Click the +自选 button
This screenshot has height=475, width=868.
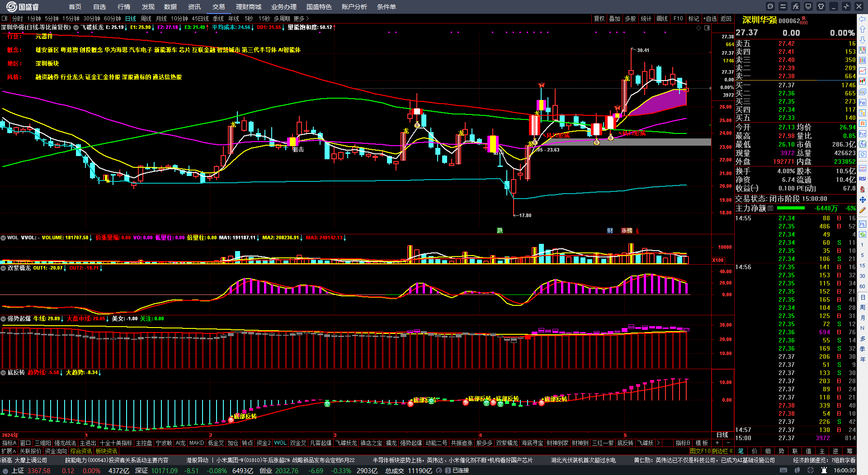point(710,19)
